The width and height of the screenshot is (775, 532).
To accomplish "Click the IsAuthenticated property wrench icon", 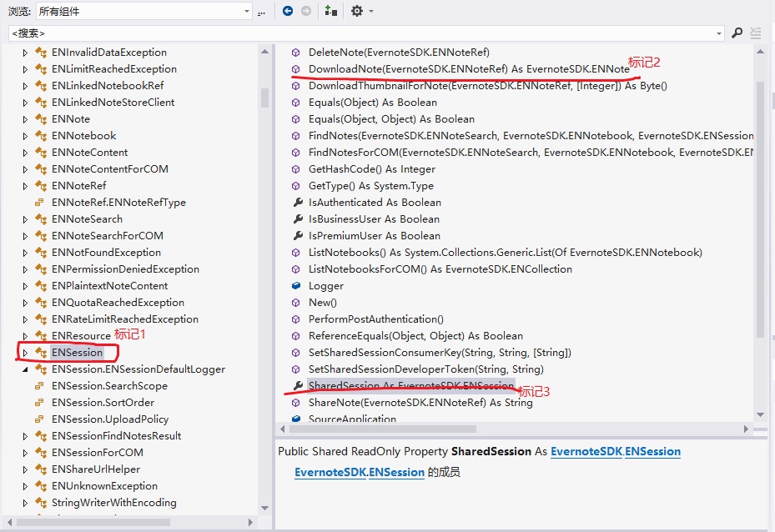I will coord(298,203).
